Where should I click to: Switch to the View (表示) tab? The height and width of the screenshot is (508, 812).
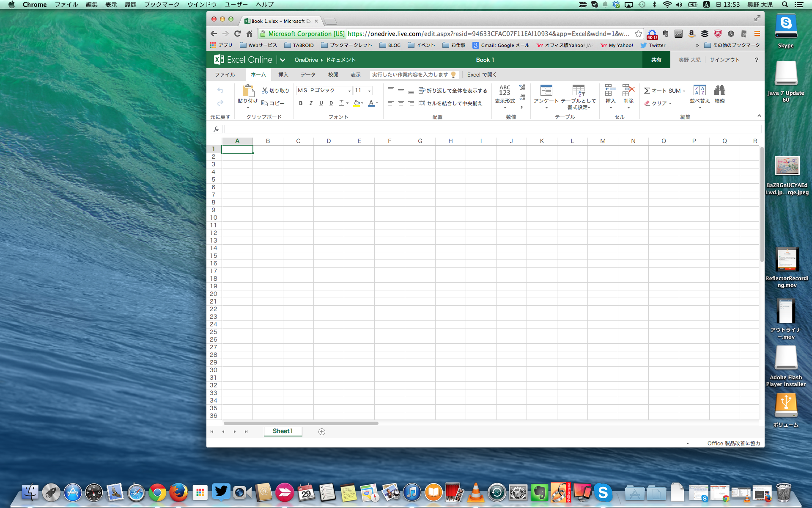(356, 75)
